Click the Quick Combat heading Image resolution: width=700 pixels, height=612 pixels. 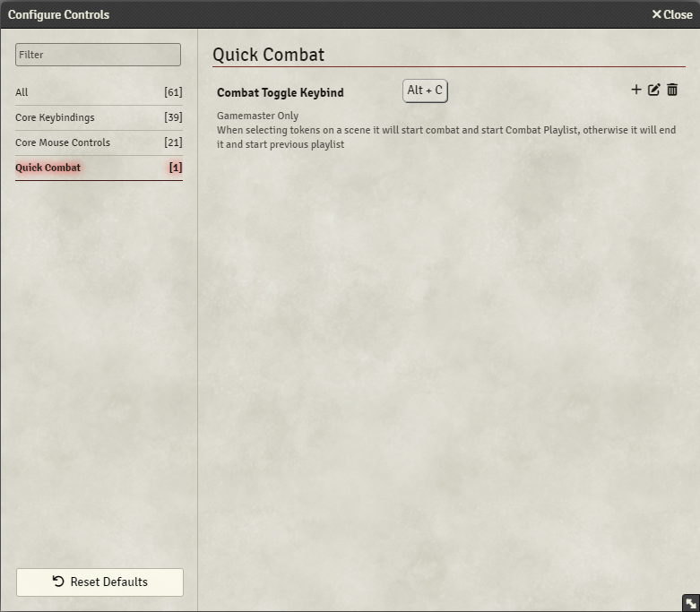coord(268,55)
